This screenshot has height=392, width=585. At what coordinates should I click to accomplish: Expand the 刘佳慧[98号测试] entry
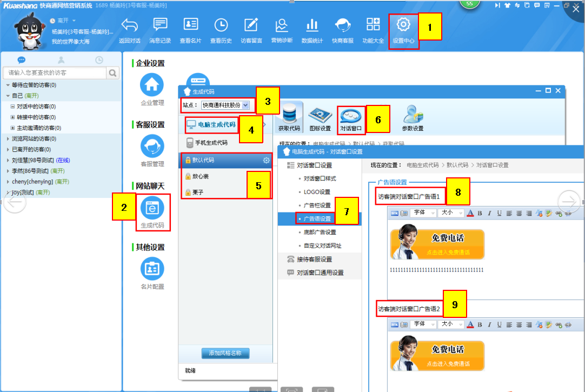coord(8,161)
